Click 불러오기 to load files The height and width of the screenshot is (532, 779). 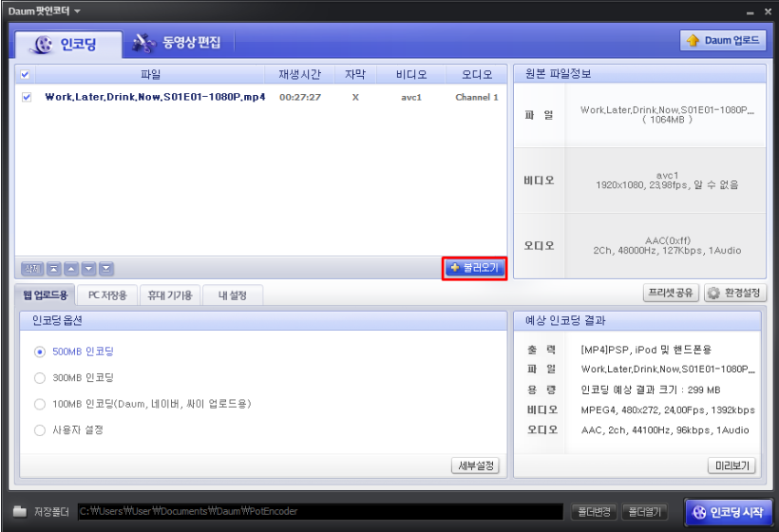pyautogui.click(x=474, y=268)
